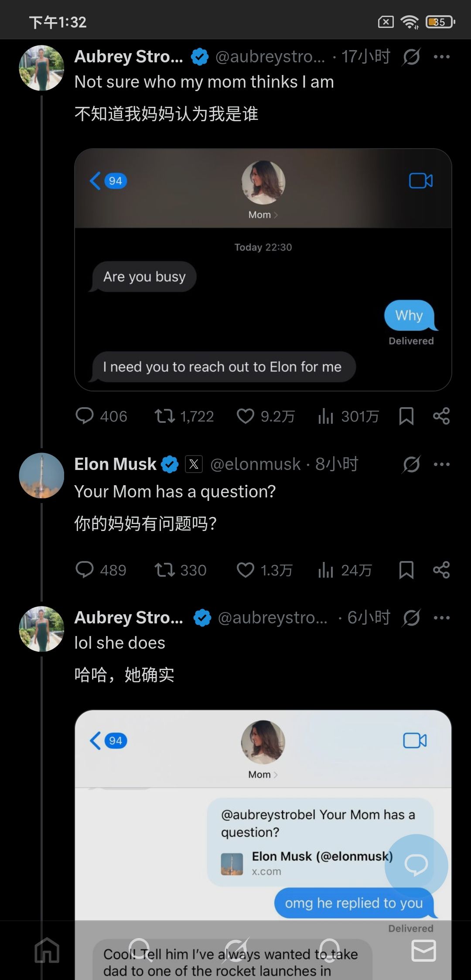471x980 pixels.
Task: Bookmark Aubrey's first post
Action: [406, 416]
